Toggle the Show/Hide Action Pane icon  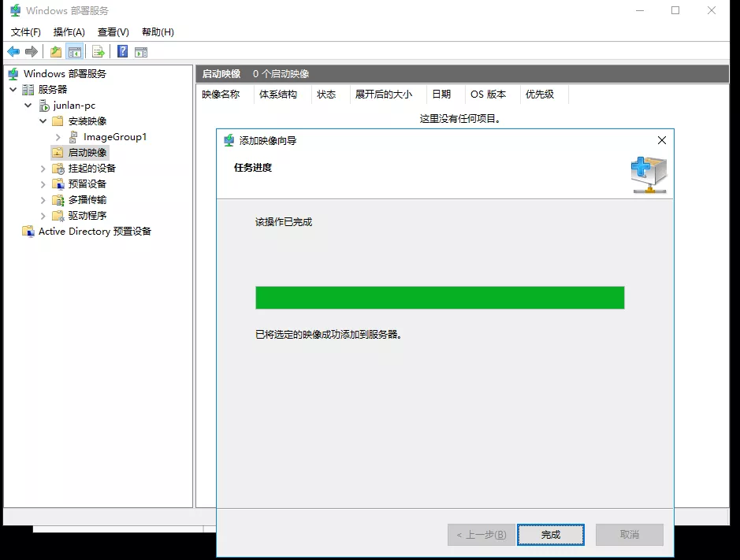[141, 52]
